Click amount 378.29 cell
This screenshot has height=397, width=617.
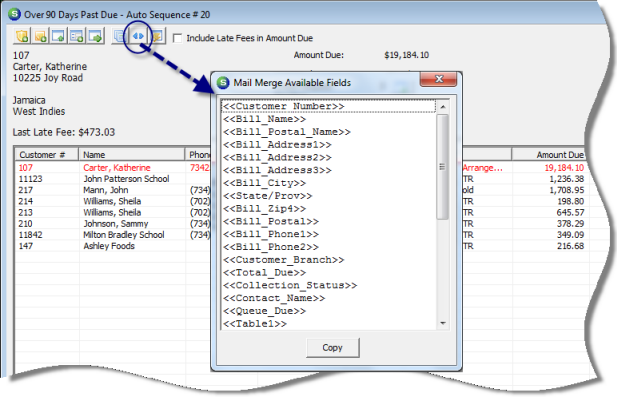point(570,223)
